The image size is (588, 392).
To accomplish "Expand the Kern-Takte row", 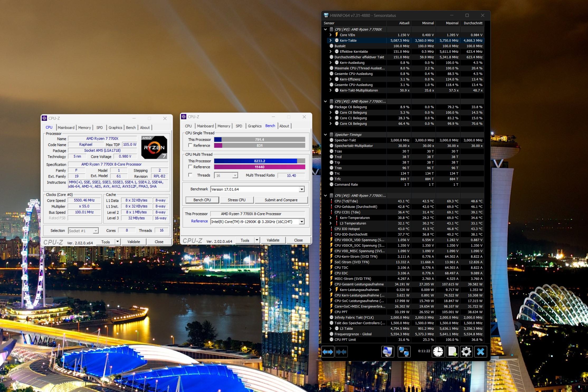I will (330, 40).
